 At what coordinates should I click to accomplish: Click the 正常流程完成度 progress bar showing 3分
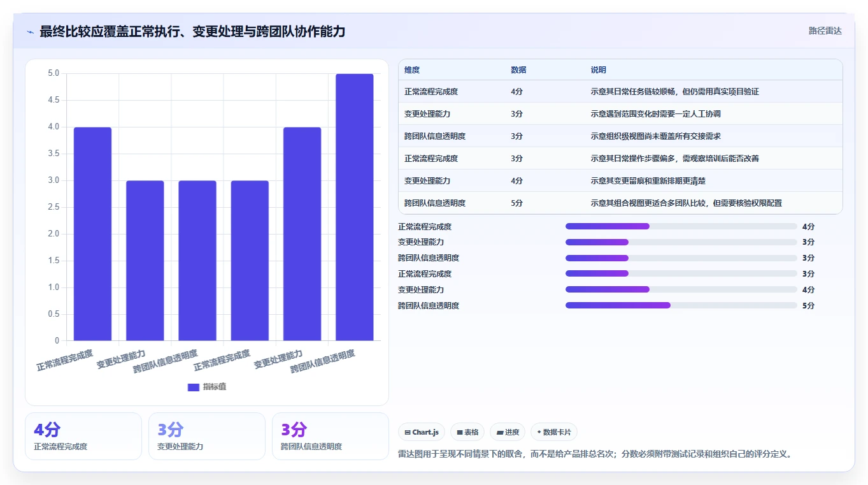[681, 273]
